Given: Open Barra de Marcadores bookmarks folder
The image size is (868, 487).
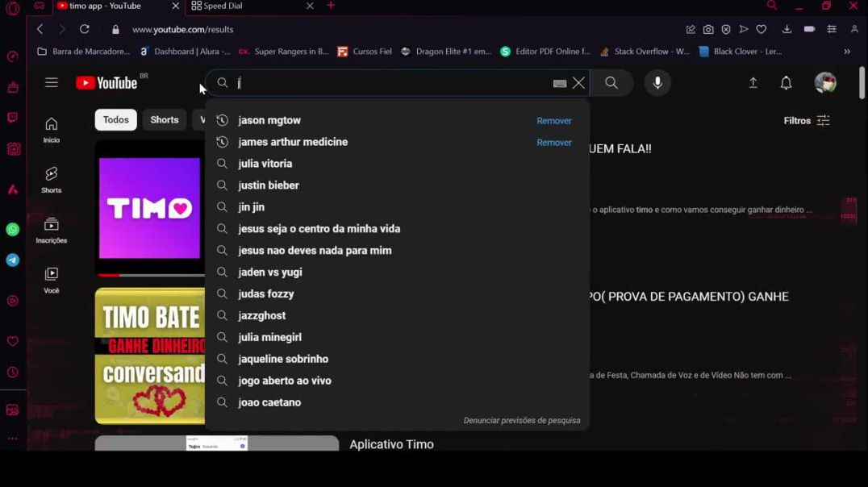Looking at the screenshot, I should tap(84, 52).
